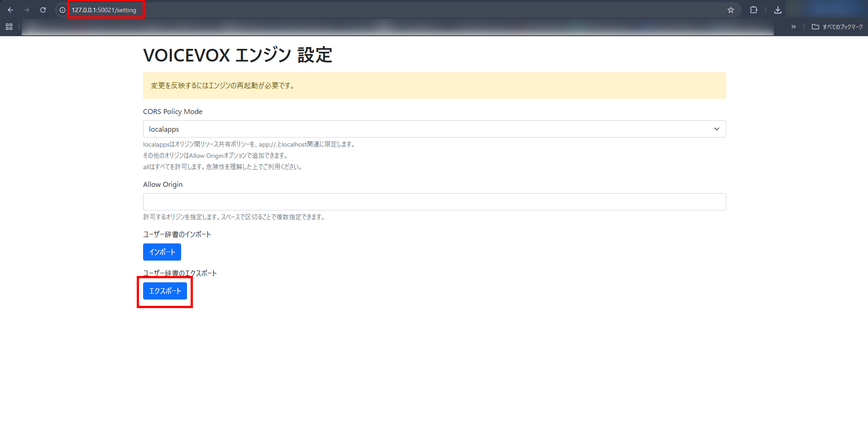
Task: Click the エクスポート button
Action: point(165,291)
